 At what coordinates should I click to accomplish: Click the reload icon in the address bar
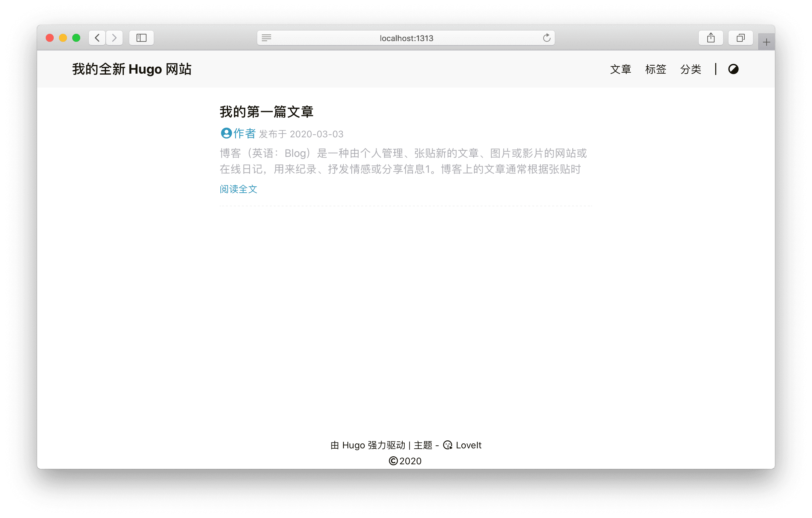pos(547,38)
